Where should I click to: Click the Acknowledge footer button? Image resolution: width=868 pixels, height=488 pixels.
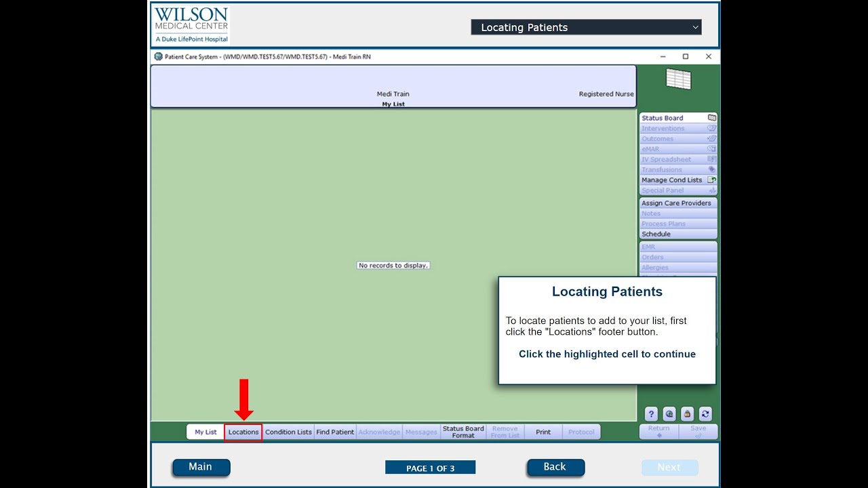point(379,432)
